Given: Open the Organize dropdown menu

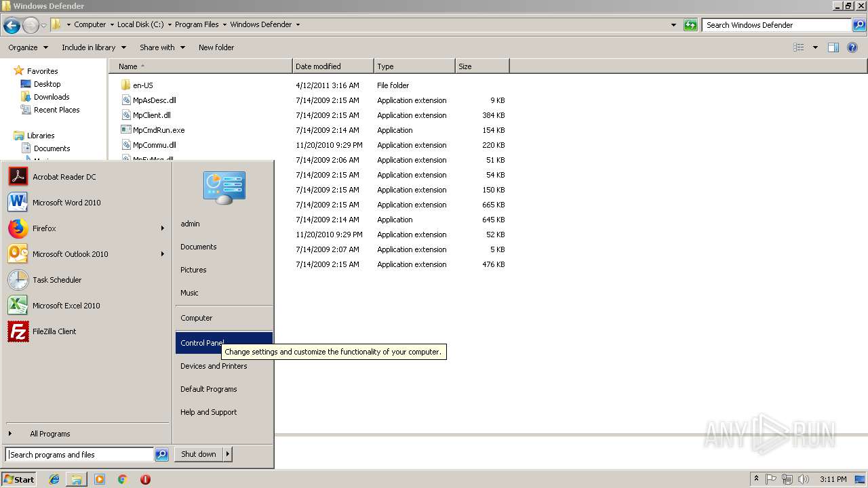Looking at the screenshot, I should 28,47.
